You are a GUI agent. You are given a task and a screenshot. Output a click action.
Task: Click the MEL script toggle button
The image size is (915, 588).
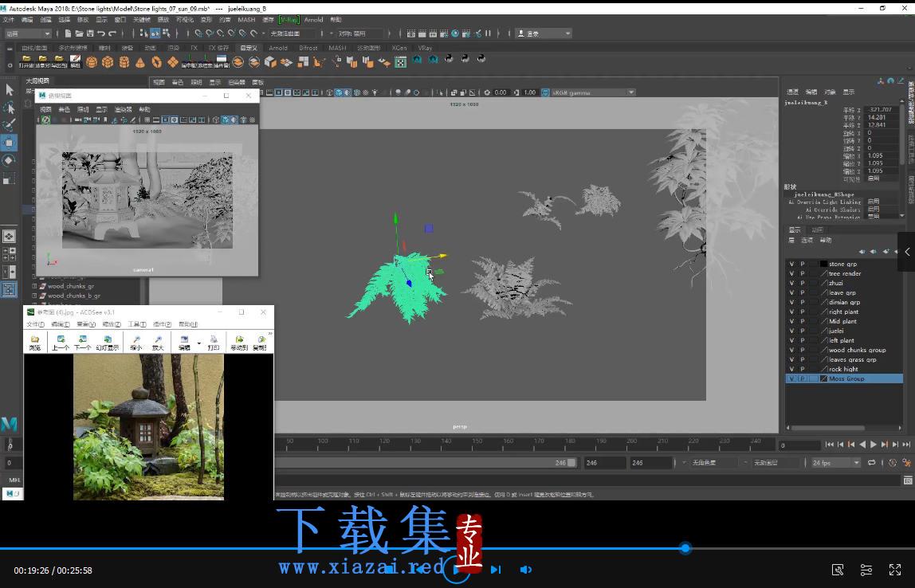(14, 480)
